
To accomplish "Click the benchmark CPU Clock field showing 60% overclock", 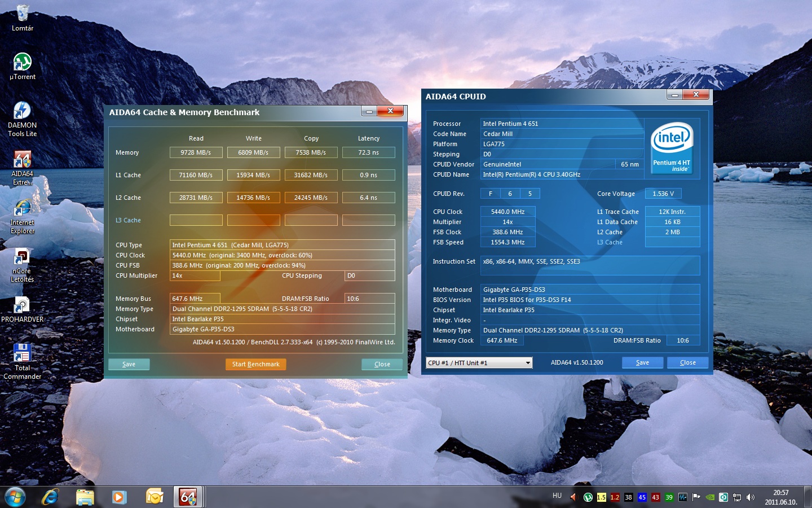I will 283,255.
